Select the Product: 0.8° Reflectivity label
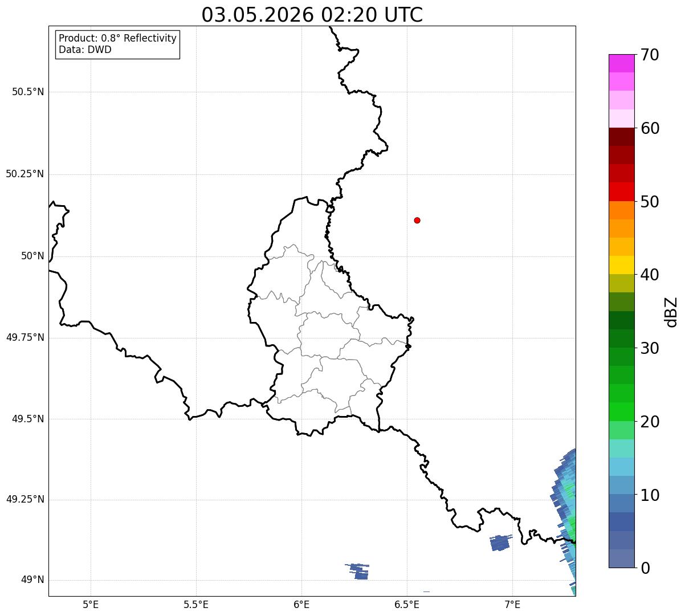The width and height of the screenshot is (685, 616). 118,38
